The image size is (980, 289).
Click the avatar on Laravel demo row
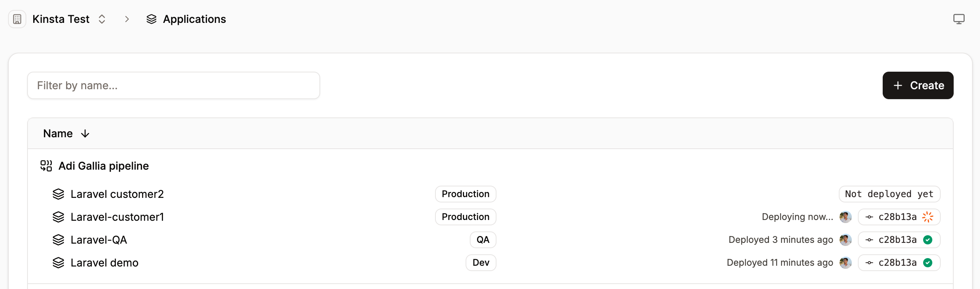coord(846,263)
